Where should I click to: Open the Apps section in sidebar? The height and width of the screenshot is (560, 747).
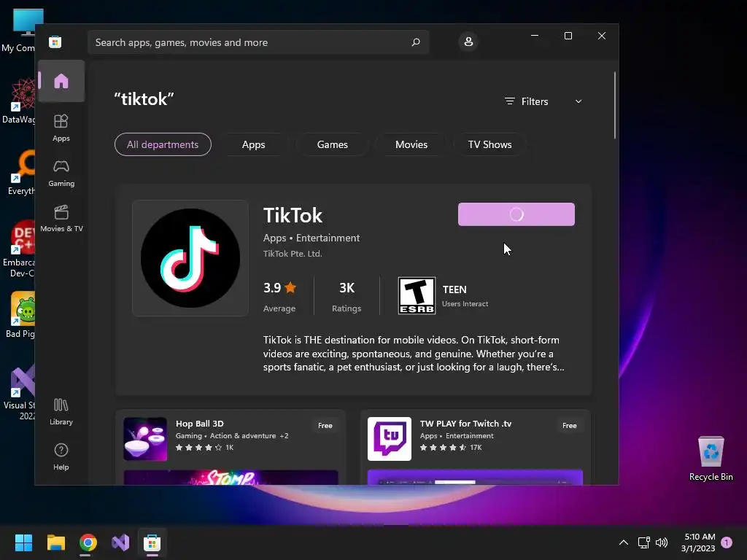pyautogui.click(x=61, y=128)
